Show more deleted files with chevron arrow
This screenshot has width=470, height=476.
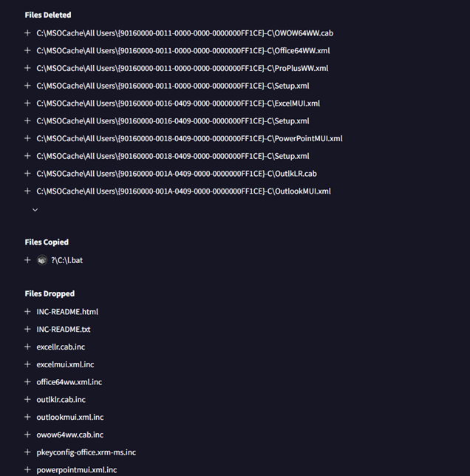click(x=35, y=210)
